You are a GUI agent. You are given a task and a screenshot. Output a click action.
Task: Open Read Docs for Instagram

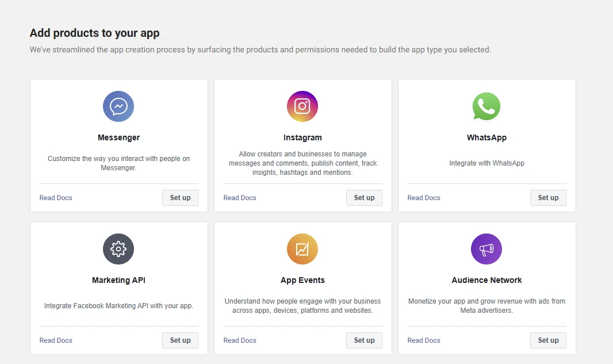coord(240,198)
